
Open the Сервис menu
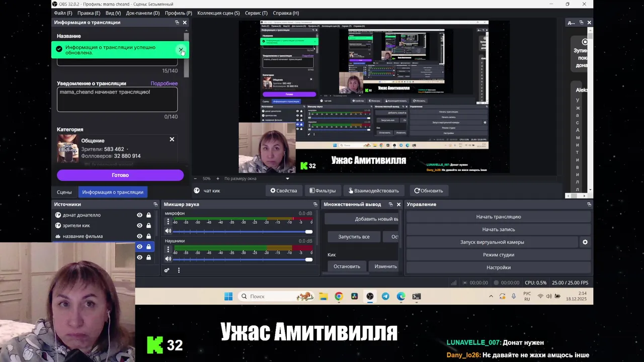tap(256, 13)
